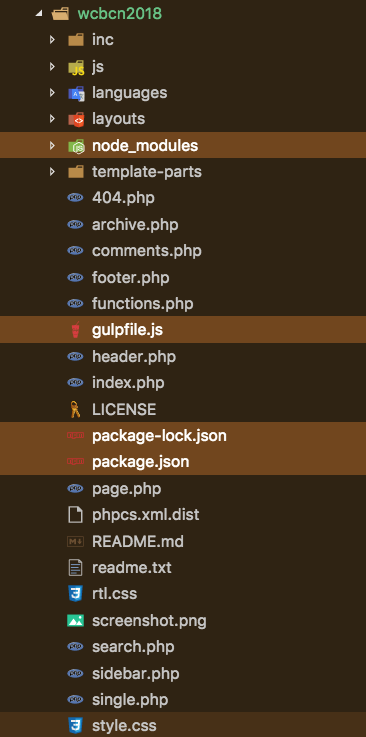Expand the template-parts folder arrow
This screenshot has width=366, height=737.
coord(52,172)
